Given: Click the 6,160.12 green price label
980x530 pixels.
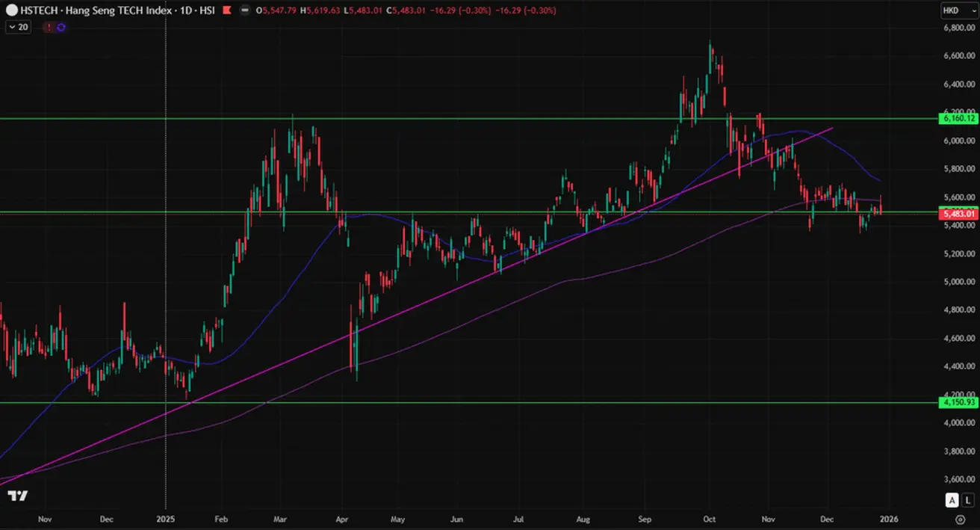Looking at the screenshot, I should tap(958, 118).
